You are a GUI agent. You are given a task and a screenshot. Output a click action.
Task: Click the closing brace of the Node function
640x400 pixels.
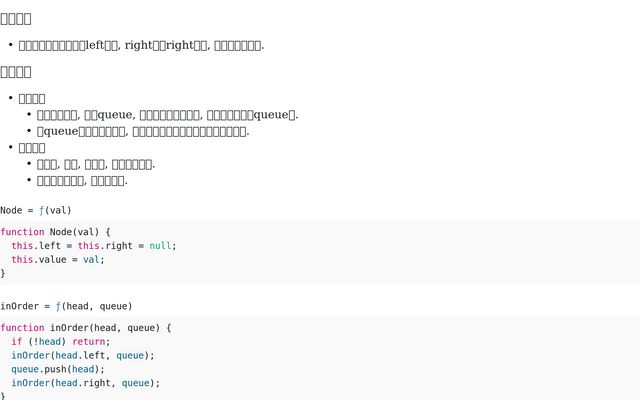coord(3,273)
